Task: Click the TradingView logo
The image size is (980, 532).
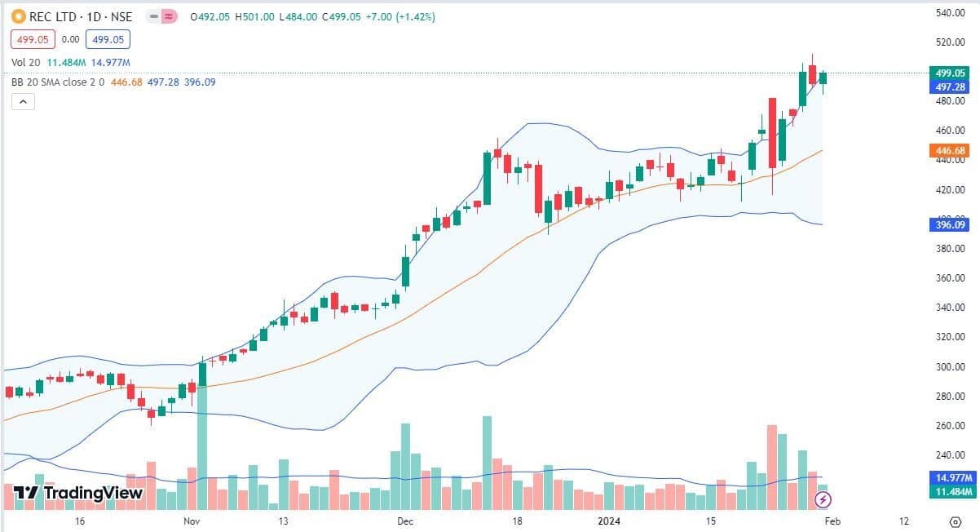Action: point(78,493)
